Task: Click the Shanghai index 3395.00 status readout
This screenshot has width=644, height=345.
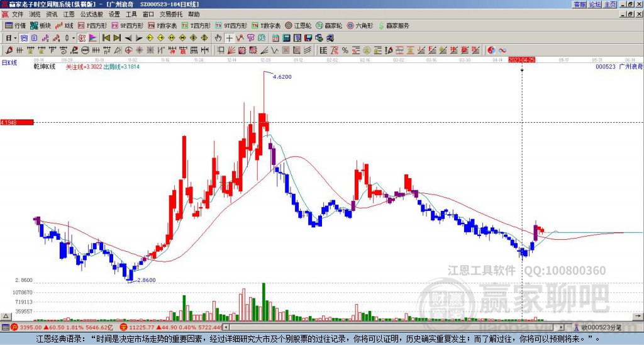Action: point(62,327)
